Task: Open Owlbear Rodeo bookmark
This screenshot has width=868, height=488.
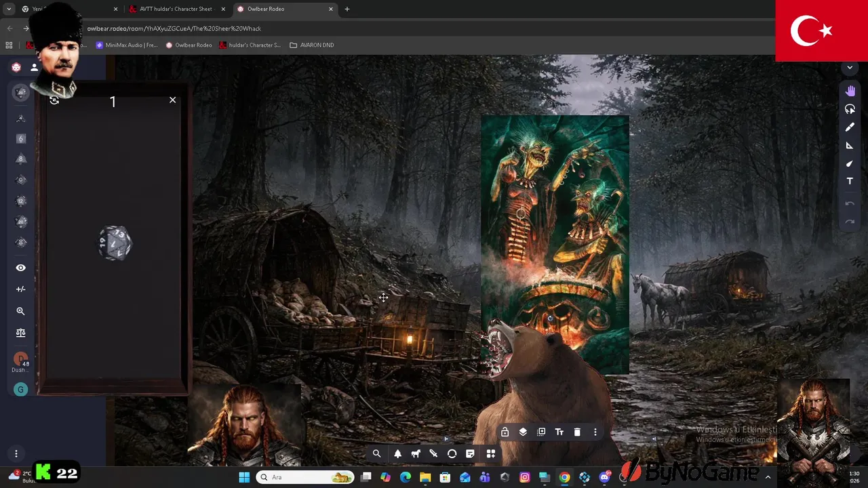Action: [189, 45]
